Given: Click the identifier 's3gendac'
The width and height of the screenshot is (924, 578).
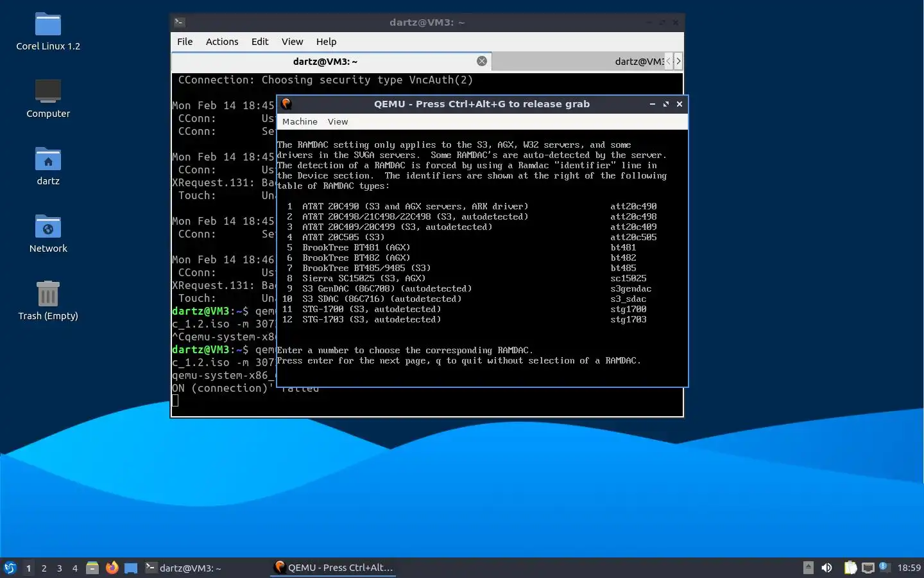Looking at the screenshot, I should [x=631, y=289].
